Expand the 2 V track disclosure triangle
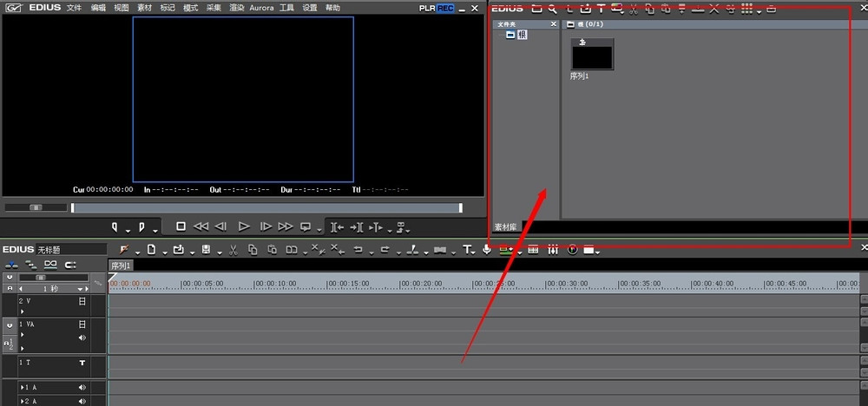Screen dimensions: 868x406 (x=23, y=311)
